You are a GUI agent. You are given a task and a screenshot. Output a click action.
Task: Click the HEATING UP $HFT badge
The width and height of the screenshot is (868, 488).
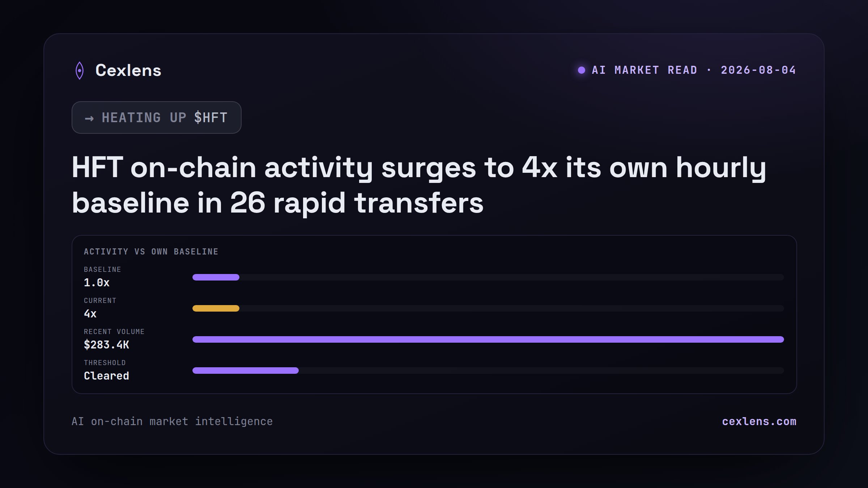tap(157, 117)
